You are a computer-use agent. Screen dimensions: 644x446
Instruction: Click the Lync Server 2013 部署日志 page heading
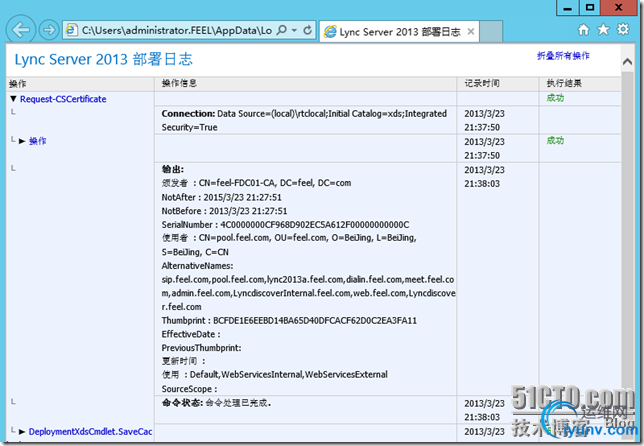tap(104, 60)
